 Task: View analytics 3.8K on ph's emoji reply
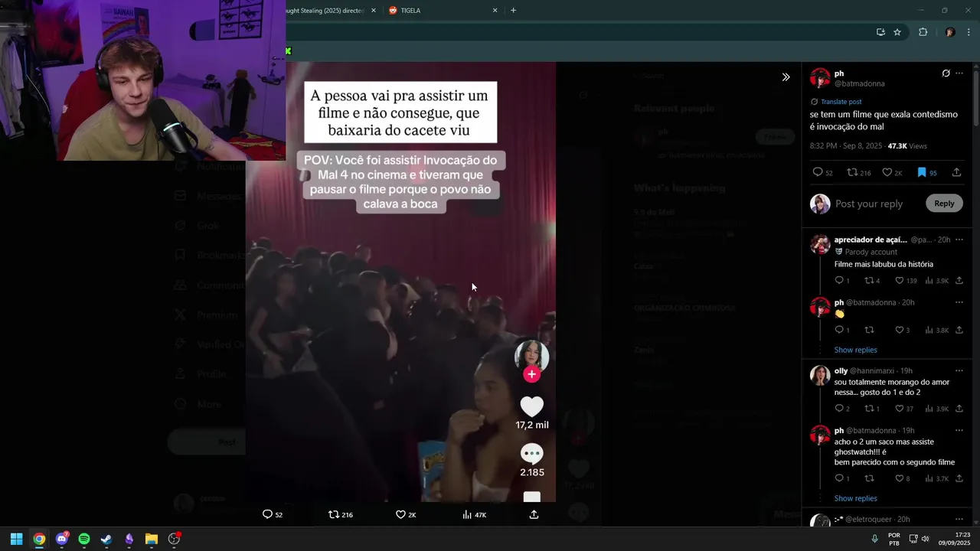(x=937, y=330)
